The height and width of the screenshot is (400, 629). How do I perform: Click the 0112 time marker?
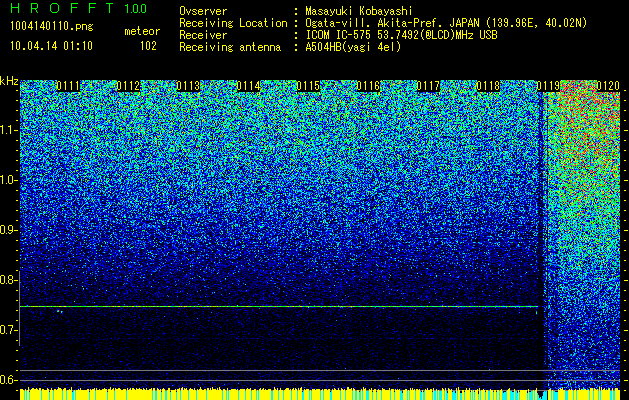(x=128, y=86)
